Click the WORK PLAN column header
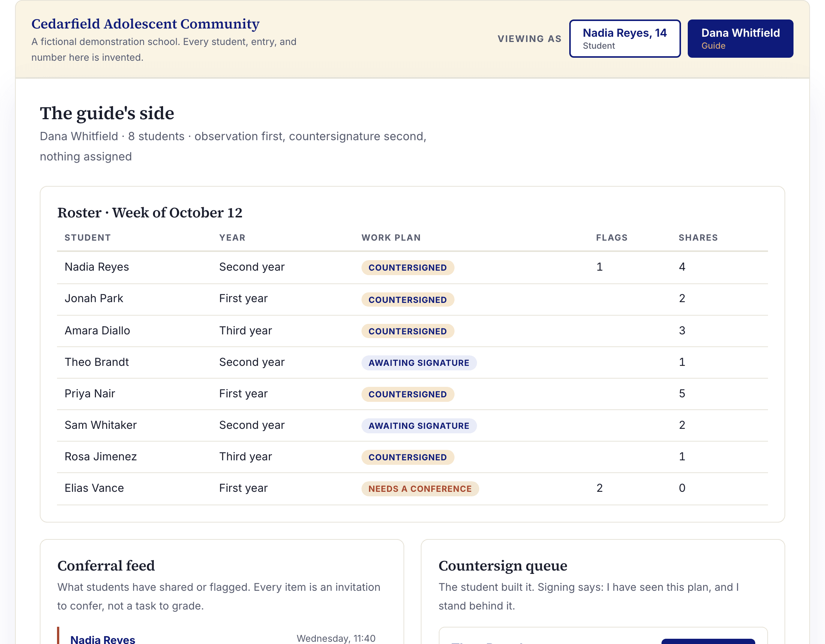This screenshot has width=825, height=644. 391,238
